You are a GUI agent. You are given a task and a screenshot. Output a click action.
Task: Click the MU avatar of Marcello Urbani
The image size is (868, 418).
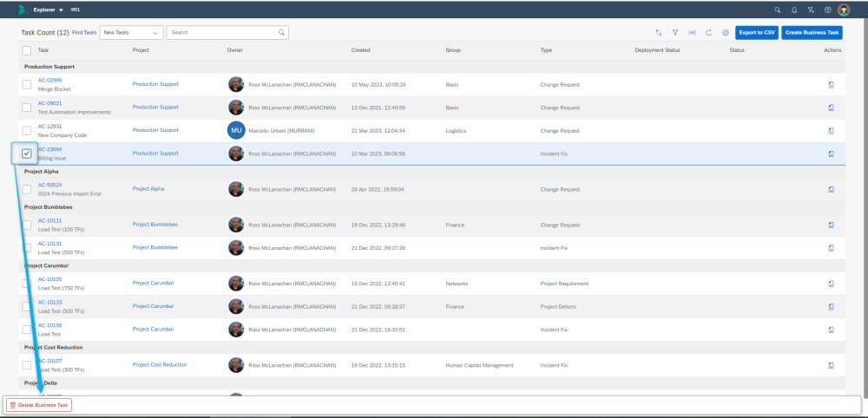[x=236, y=130]
